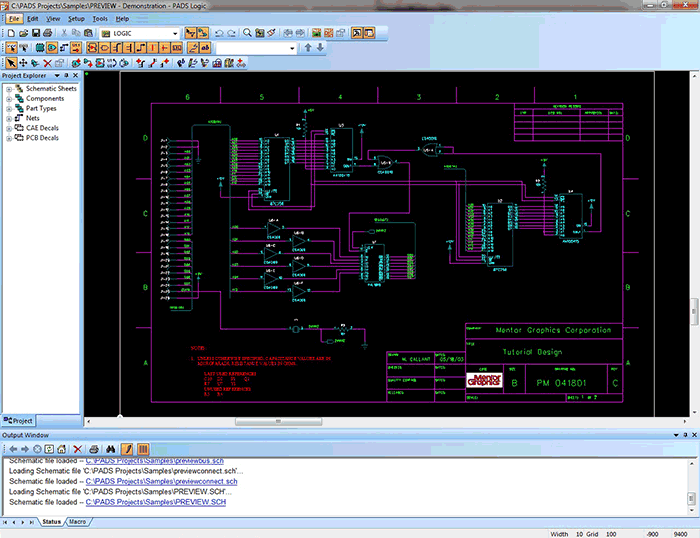
Task: Click the Paste clipboard icon
Action: [x=88, y=33]
